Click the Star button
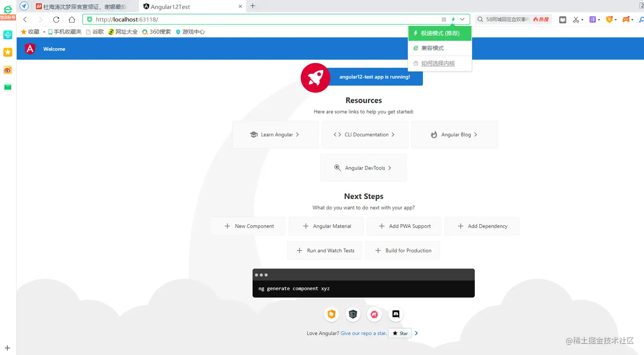Viewport: 644px width, 355px height. point(400,333)
